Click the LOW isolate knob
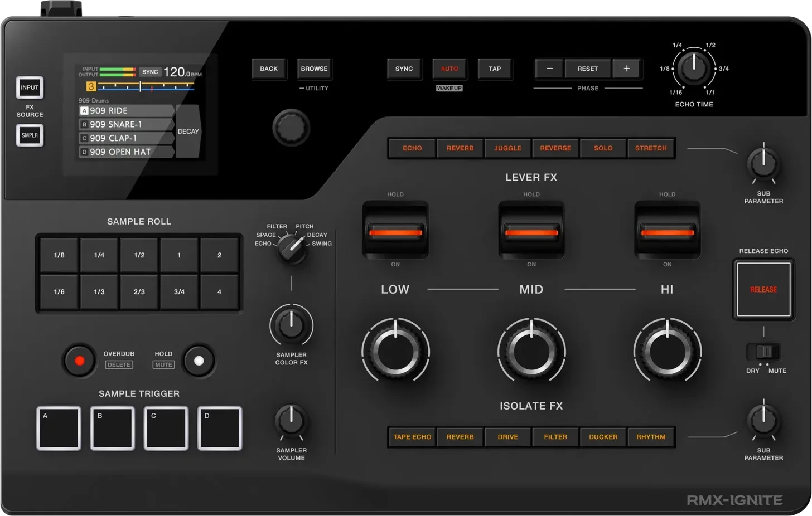Image resolution: width=812 pixels, height=516 pixels. click(x=395, y=351)
